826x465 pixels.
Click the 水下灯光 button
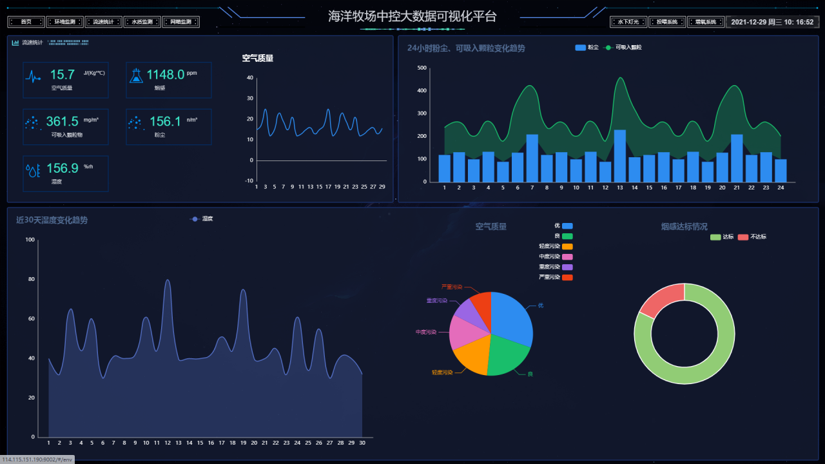(628, 21)
